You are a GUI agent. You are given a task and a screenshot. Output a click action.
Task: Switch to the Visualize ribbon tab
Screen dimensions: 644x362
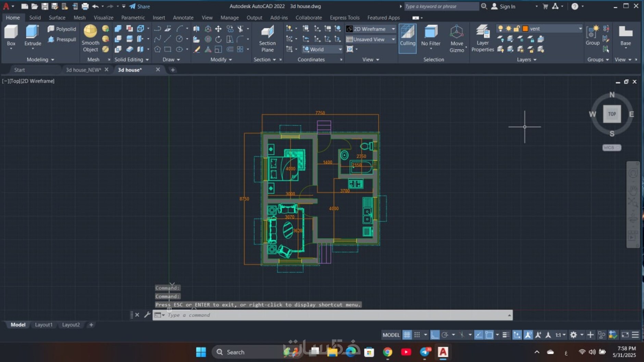(x=103, y=17)
